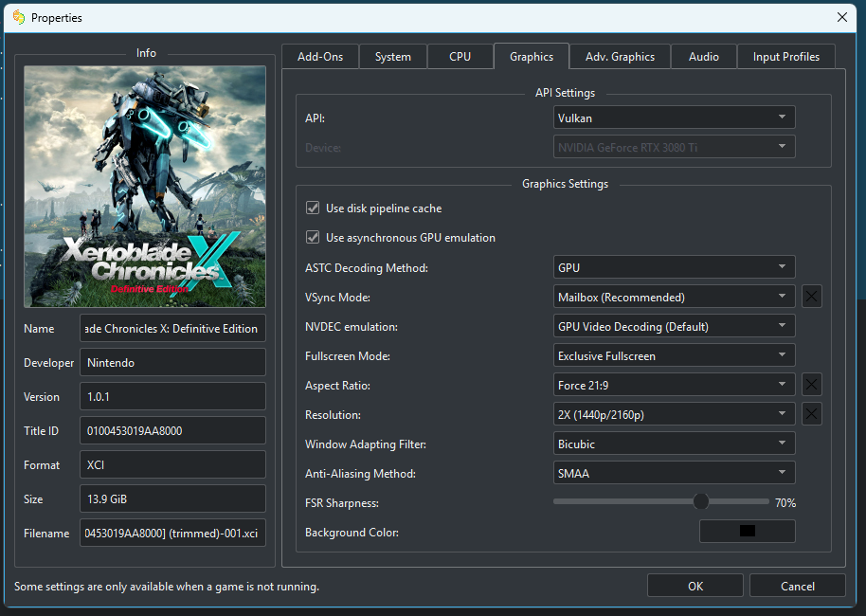This screenshot has height=616, width=866.
Task: Click the Xenoblade Chronicles X cover art
Action: [145, 186]
